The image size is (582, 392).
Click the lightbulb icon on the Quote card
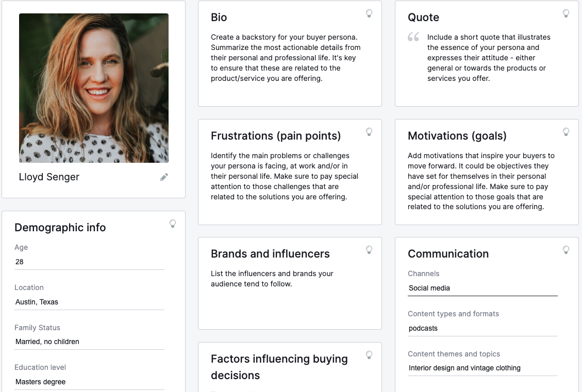point(566,14)
